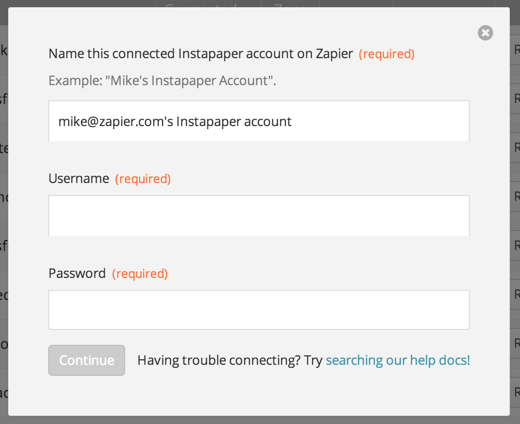
Task: Click the word Try before help link
Action: click(x=313, y=361)
